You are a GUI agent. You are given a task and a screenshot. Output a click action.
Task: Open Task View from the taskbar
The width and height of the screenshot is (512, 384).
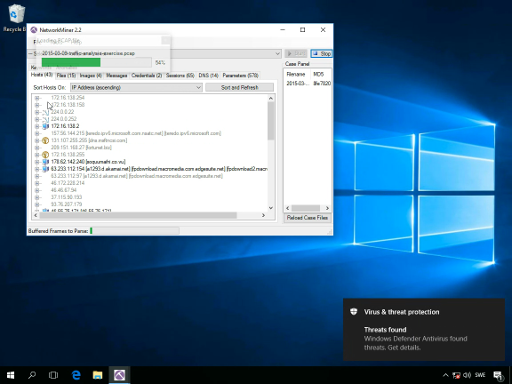pyautogui.click(x=53, y=375)
